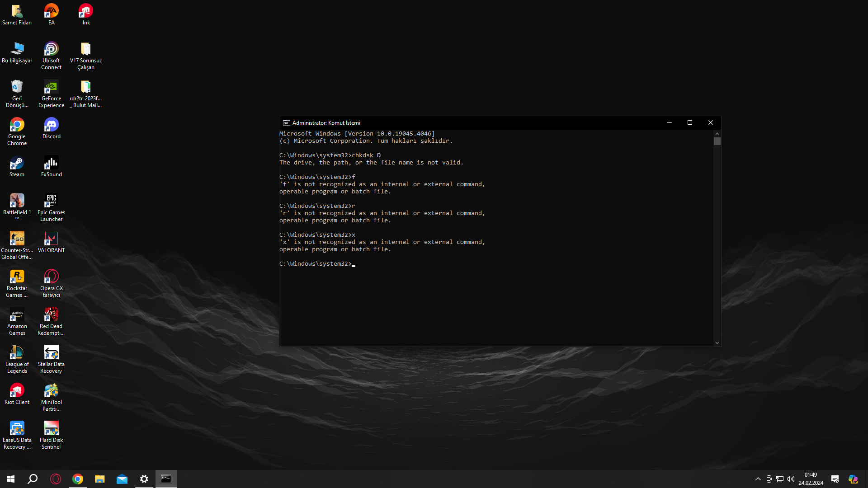Maximize the Komut İstemi window
The image size is (868, 488).
click(x=690, y=122)
